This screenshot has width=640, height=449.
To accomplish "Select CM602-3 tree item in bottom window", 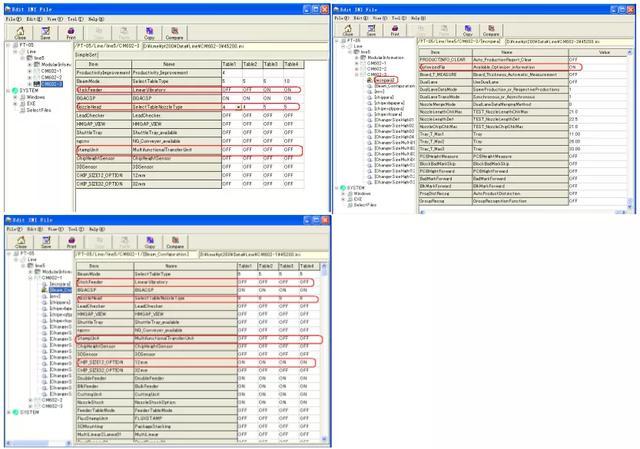I will (x=52, y=406).
